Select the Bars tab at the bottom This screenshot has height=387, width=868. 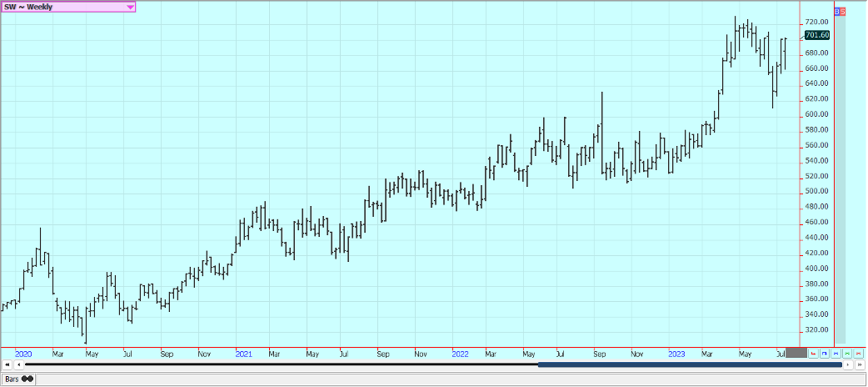click(x=19, y=379)
